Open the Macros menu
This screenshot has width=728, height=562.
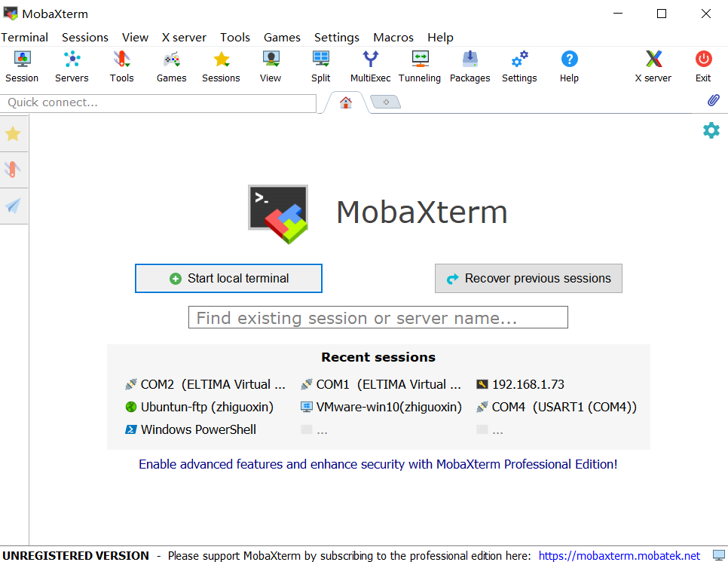tap(393, 37)
